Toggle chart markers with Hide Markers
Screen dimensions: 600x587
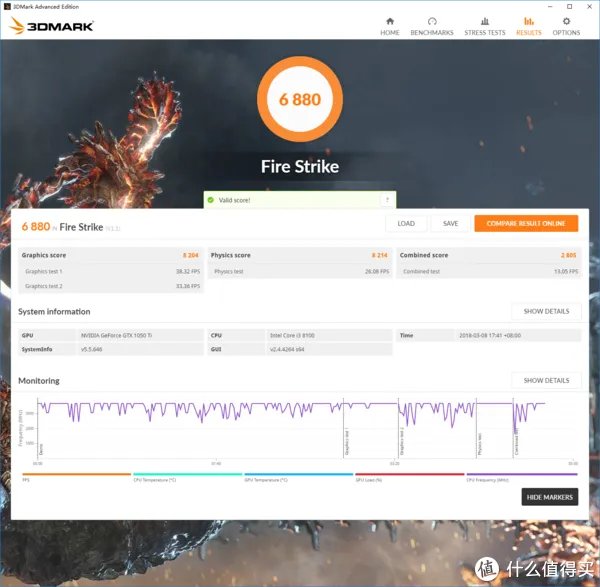(550, 497)
